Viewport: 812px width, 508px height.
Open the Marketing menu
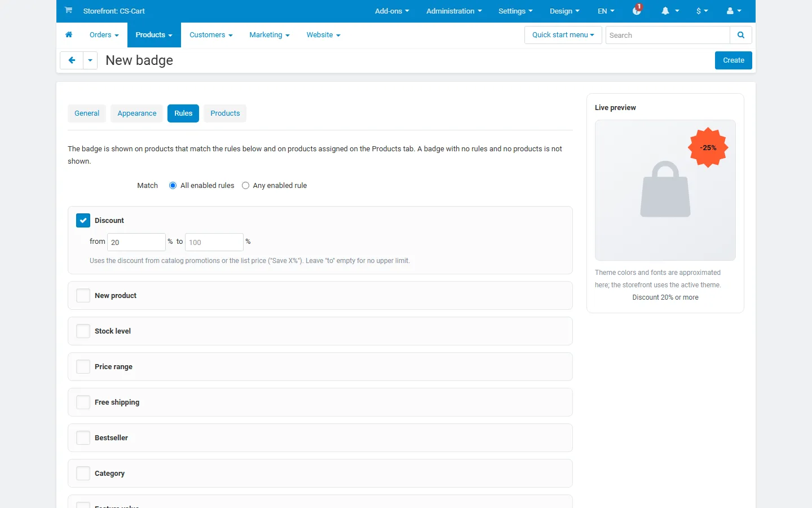[x=270, y=35]
